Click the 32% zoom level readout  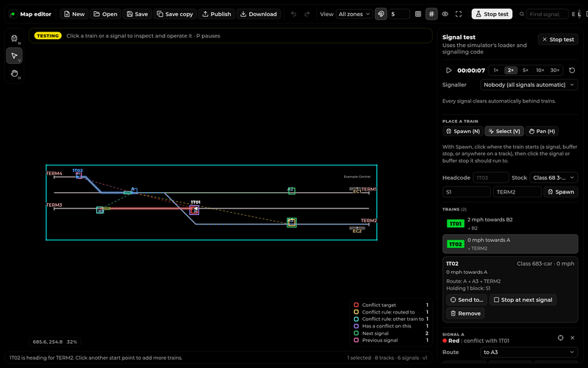pos(71,342)
